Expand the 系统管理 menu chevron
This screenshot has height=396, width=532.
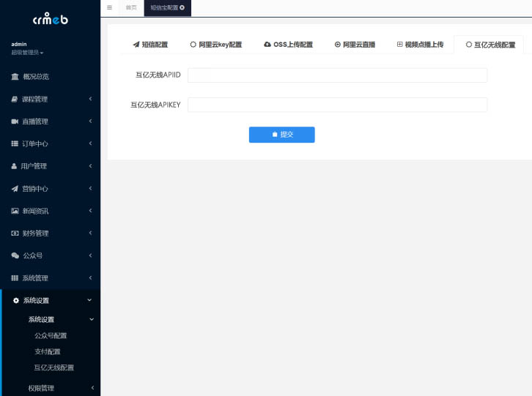pyautogui.click(x=90, y=278)
